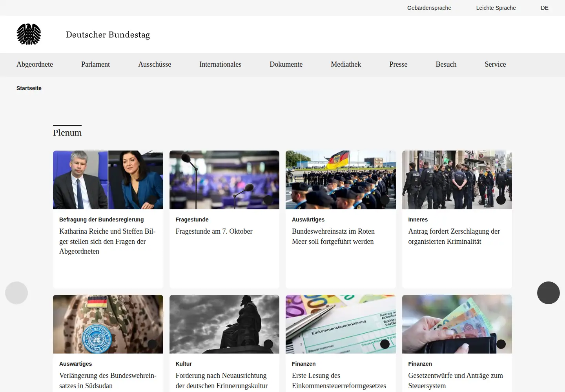This screenshot has width=565, height=392.
Task: Switch to Gebärdensprache
Action: click(x=429, y=8)
